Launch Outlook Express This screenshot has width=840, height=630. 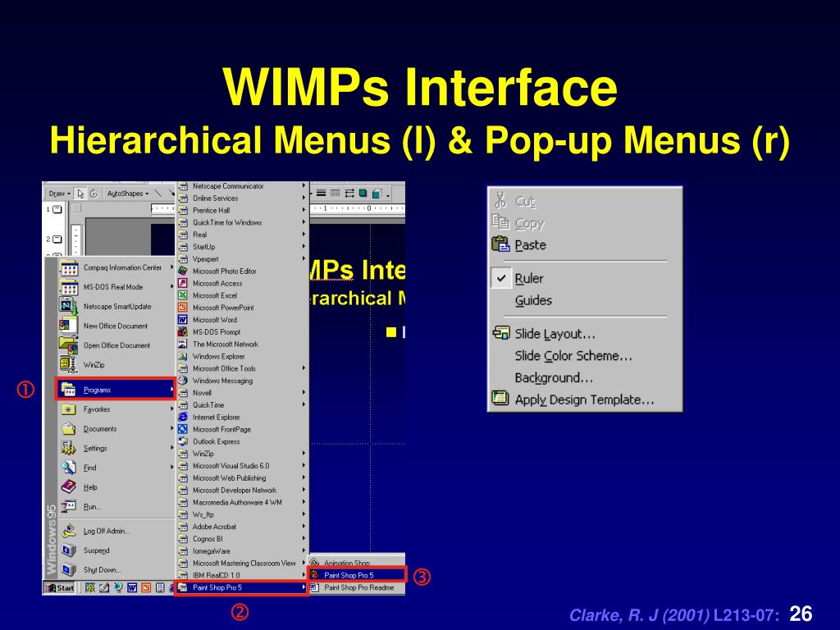tap(242, 441)
